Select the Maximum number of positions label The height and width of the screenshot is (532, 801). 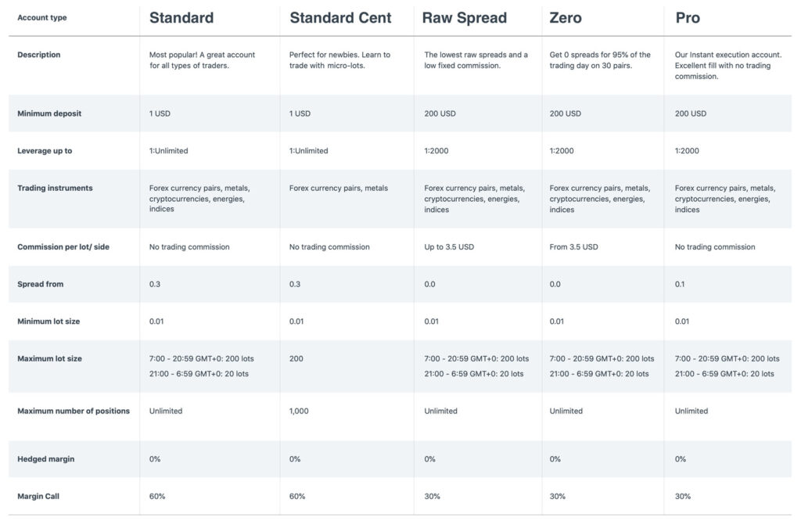point(74,411)
